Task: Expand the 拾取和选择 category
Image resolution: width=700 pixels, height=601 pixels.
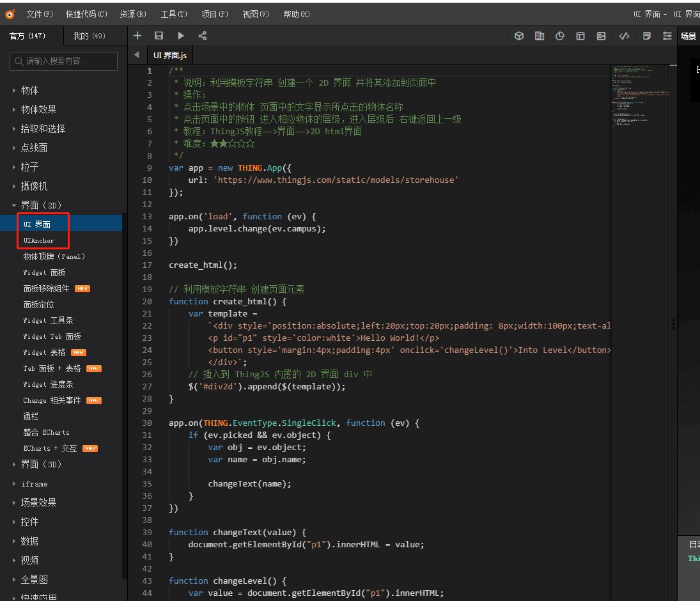Action: pos(43,129)
